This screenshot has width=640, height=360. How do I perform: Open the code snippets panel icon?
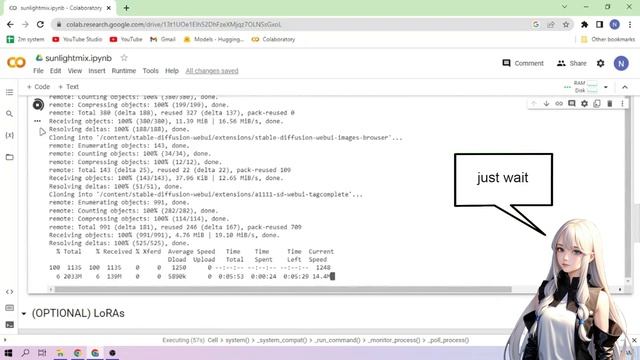point(9,292)
